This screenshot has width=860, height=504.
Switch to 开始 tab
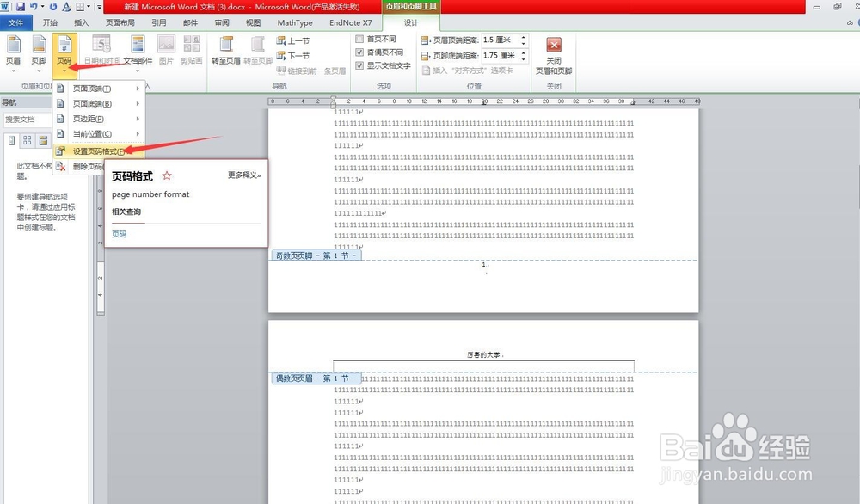[x=50, y=22]
